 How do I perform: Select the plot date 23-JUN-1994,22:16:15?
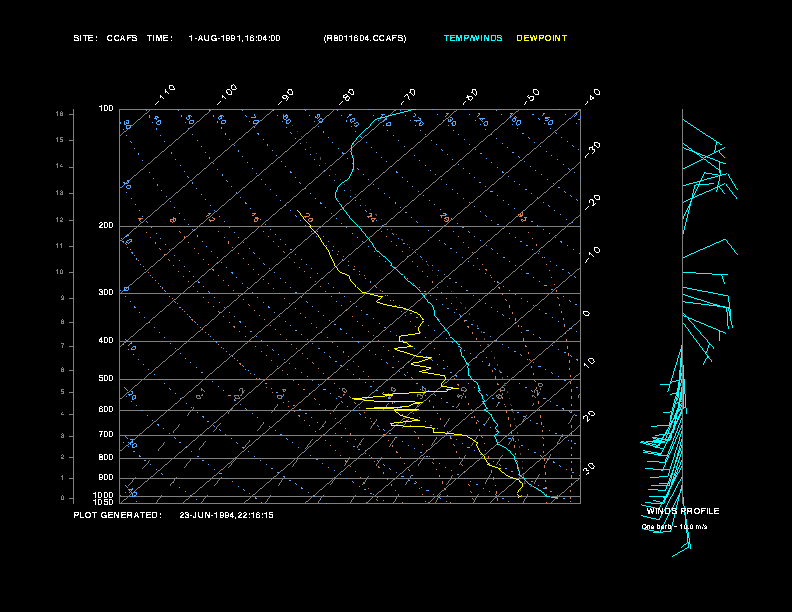click(226, 515)
